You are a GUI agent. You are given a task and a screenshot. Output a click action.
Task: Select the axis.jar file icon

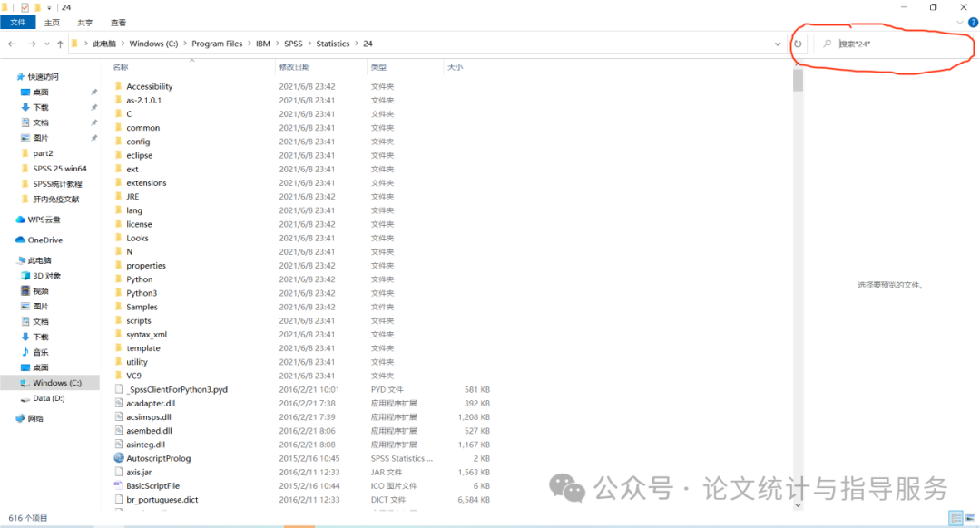(x=119, y=471)
